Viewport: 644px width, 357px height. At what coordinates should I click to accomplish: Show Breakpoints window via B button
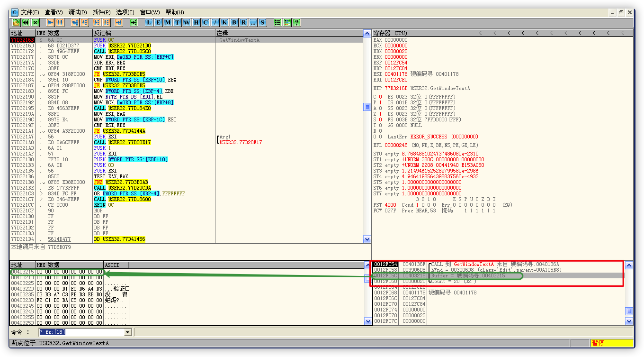point(234,22)
